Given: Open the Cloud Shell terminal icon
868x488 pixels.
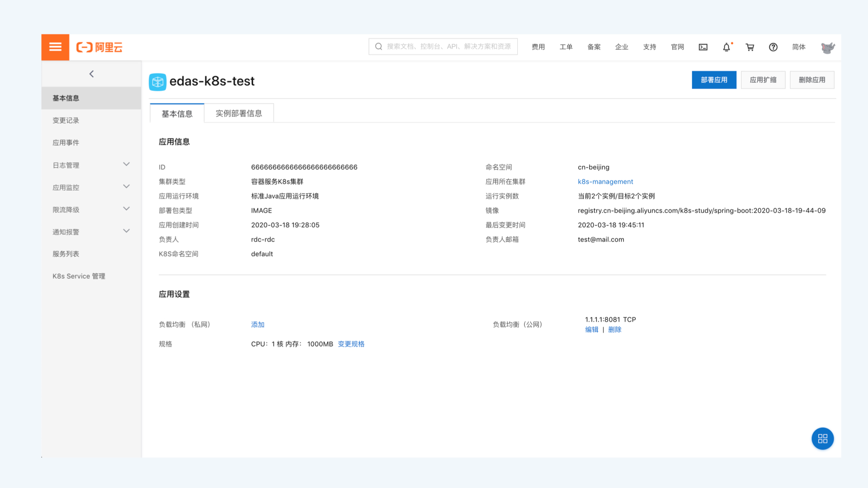Looking at the screenshot, I should point(703,47).
